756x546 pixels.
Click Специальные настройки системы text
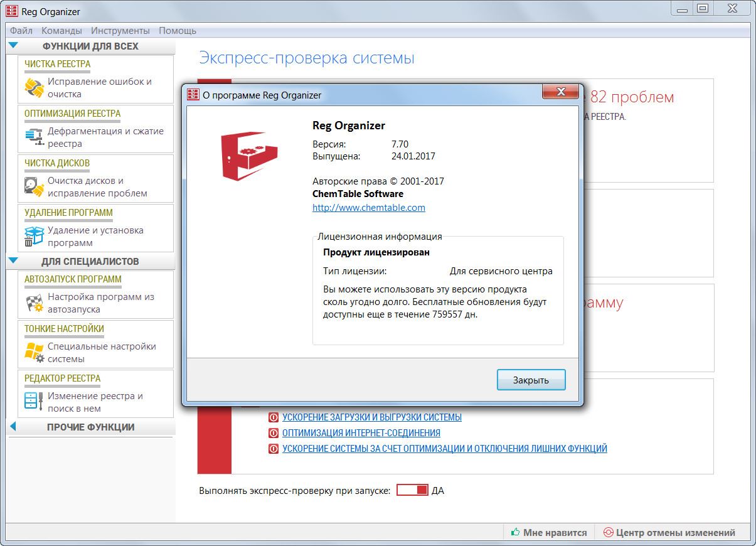pyautogui.click(x=102, y=353)
